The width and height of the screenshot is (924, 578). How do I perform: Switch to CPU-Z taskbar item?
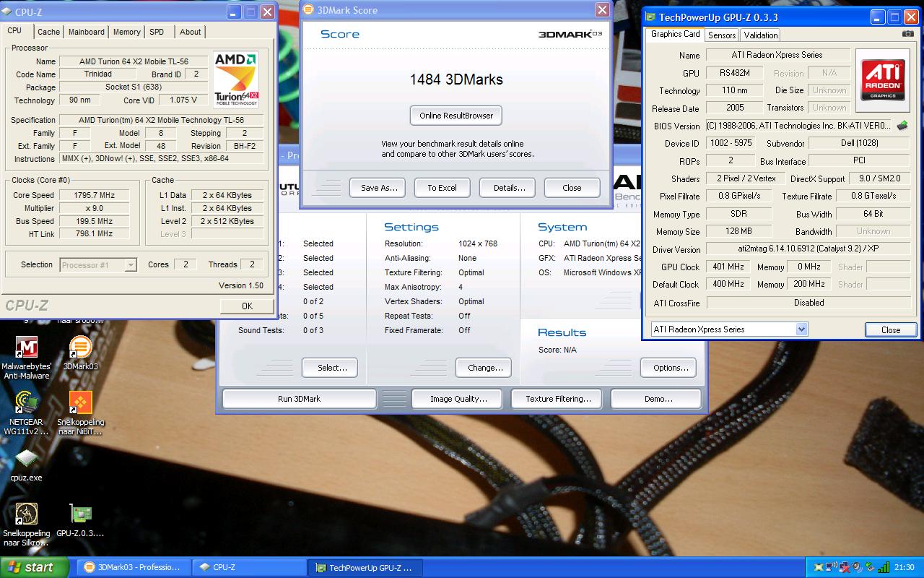point(249,567)
